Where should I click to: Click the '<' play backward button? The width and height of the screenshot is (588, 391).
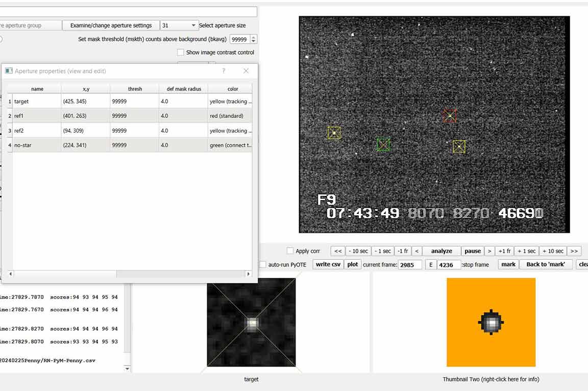coord(416,251)
